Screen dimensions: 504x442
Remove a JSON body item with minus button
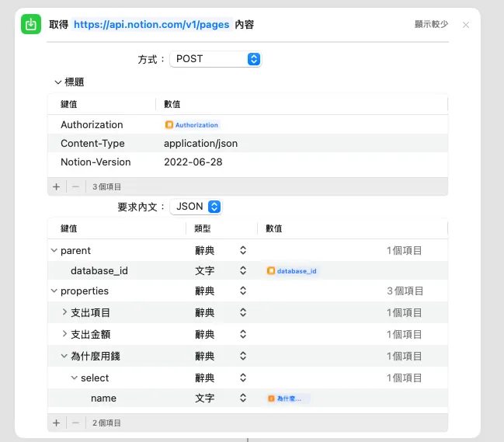click(x=75, y=423)
